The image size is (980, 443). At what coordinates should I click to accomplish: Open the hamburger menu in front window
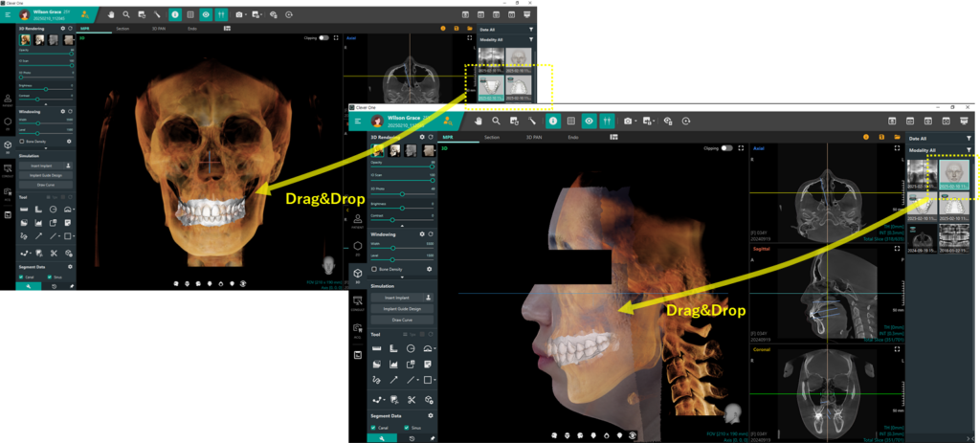(357, 122)
